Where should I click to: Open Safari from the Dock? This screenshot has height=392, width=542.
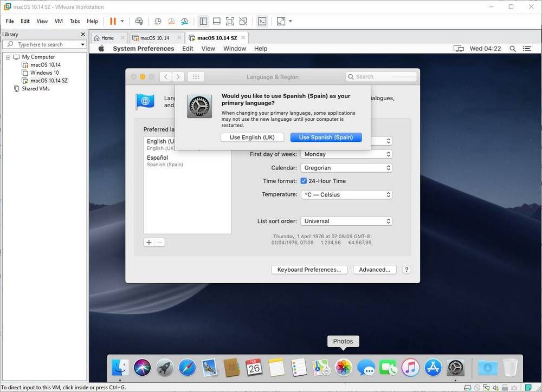point(188,368)
